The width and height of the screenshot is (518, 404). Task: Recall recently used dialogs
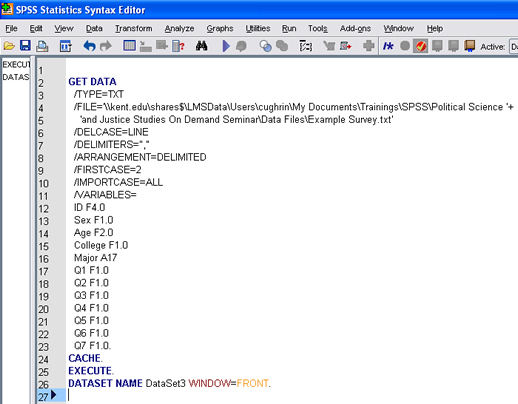pyautogui.click(x=65, y=46)
